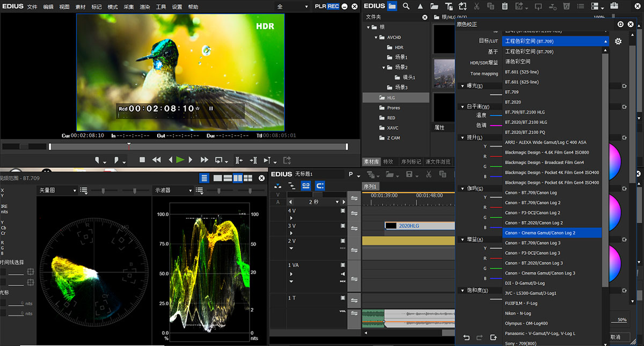Image resolution: width=644 pixels, height=346 pixels.
Task: Collapse the AVCHD folder in tree
Action: [376, 38]
